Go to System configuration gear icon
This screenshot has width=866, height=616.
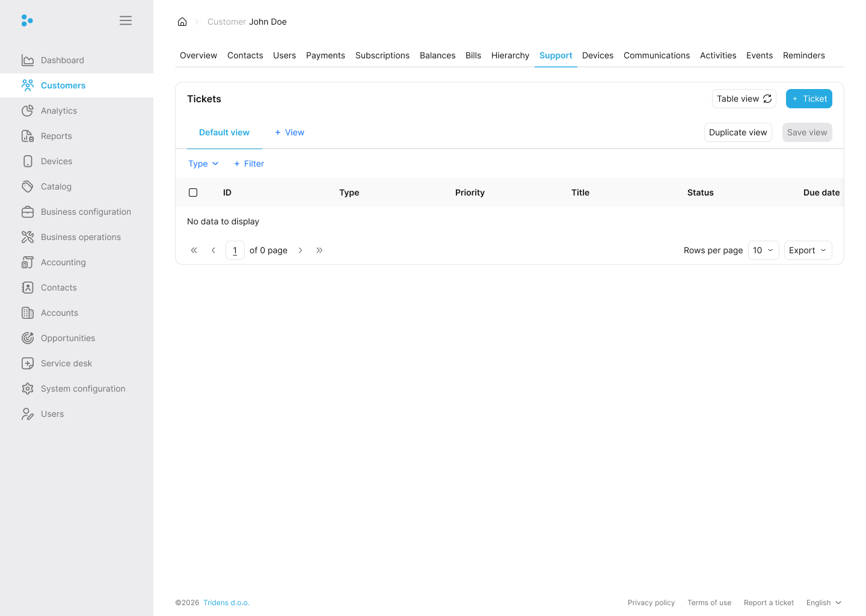pos(28,389)
